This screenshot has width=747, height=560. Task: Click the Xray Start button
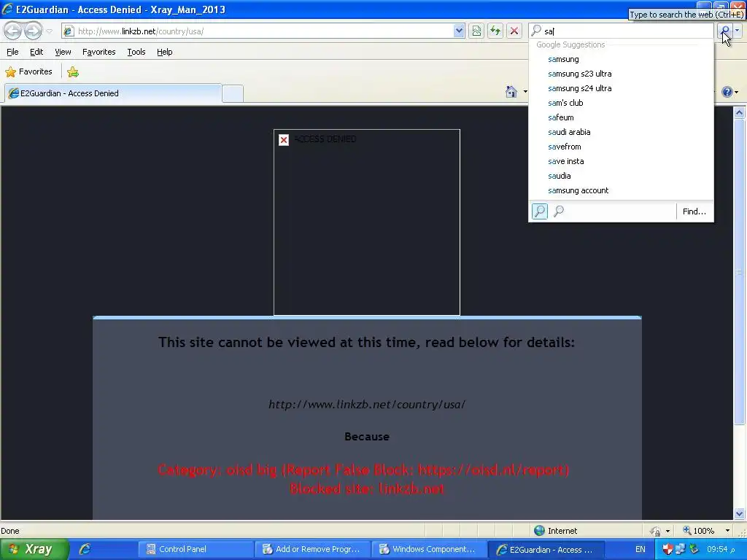[34, 549]
